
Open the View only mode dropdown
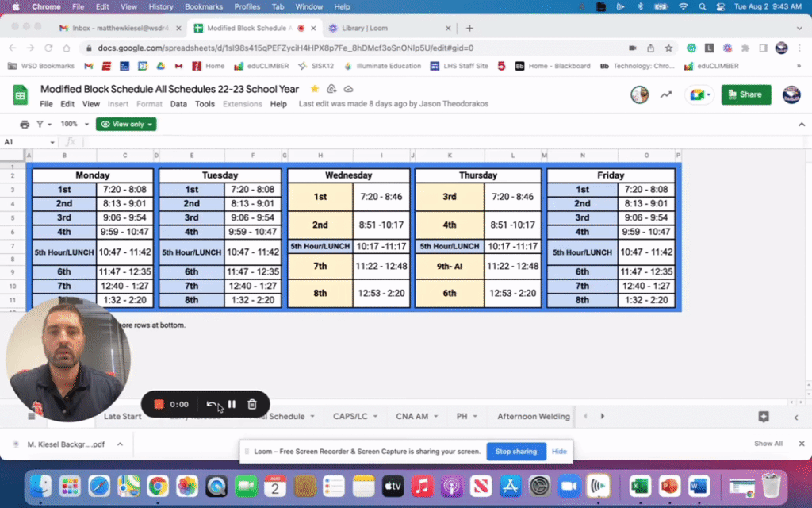[x=126, y=125]
